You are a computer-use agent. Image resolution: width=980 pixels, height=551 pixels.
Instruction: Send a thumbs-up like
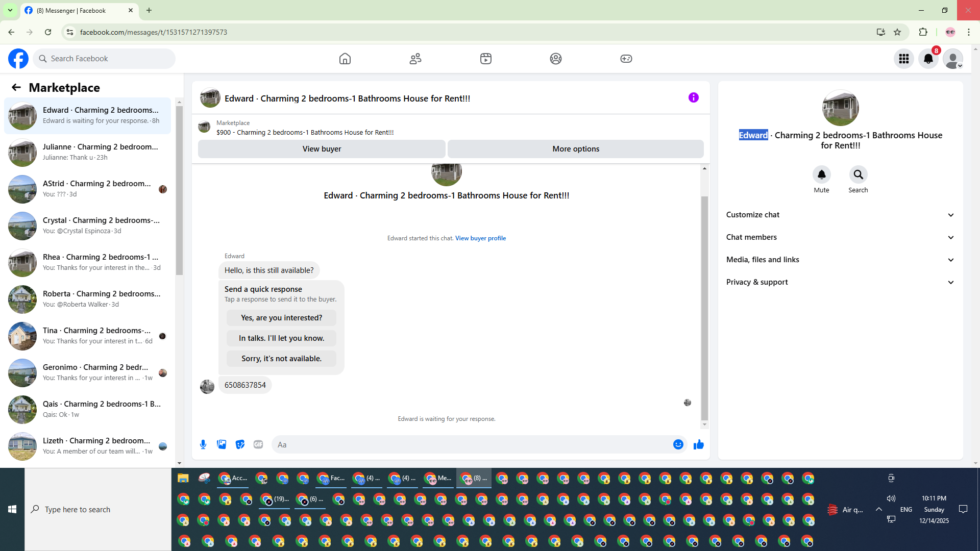698,444
